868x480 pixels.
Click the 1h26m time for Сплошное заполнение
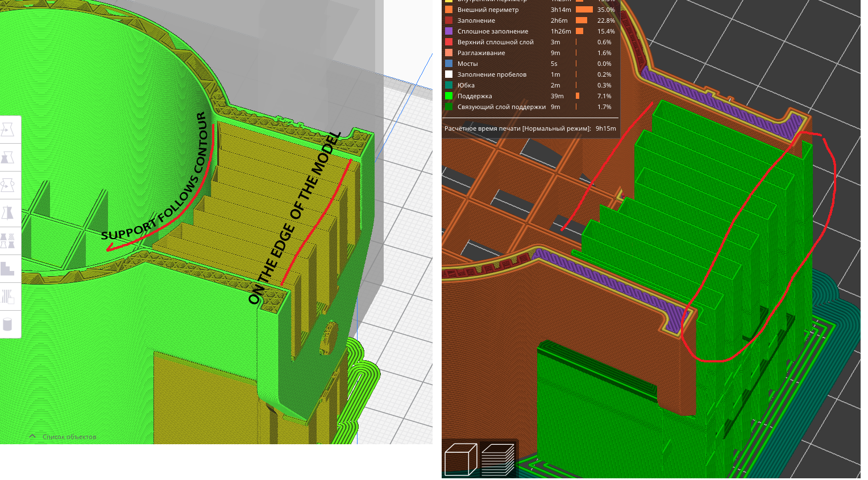pyautogui.click(x=560, y=31)
